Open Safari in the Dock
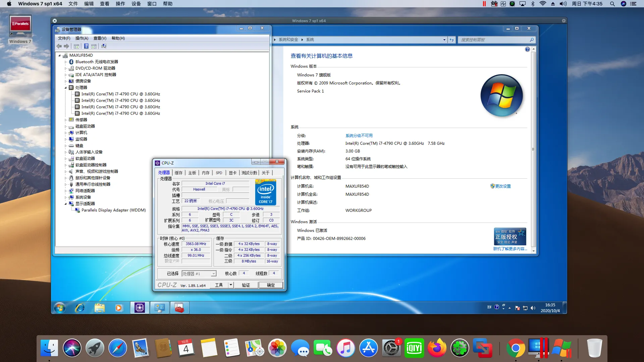Image resolution: width=644 pixels, height=362 pixels. [117, 348]
